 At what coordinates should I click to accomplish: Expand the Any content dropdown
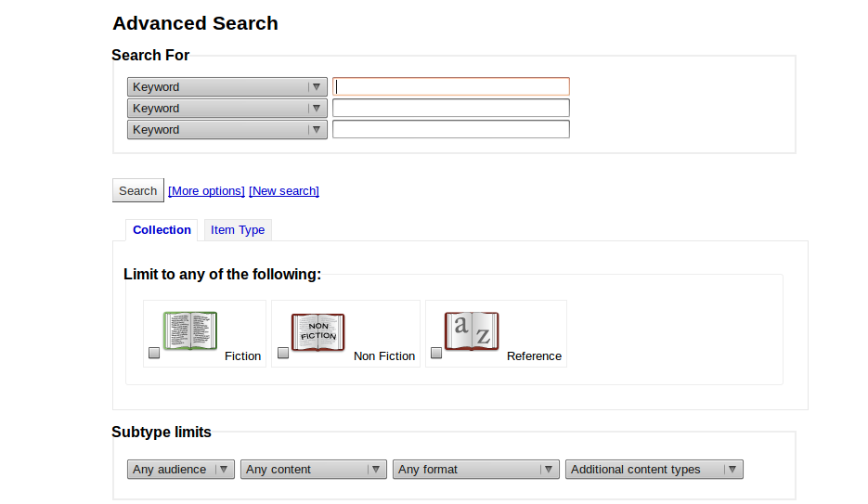[313, 470]
